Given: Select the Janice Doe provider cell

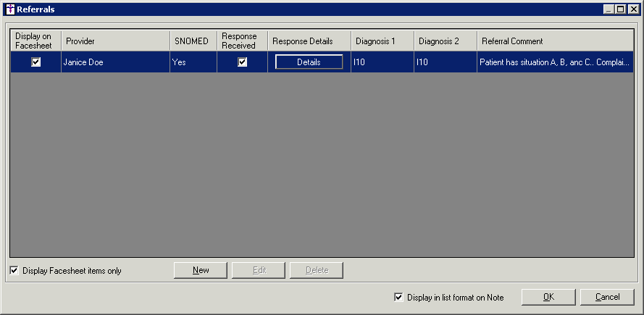Looking at the screenshot, I should tap(115, 62).
